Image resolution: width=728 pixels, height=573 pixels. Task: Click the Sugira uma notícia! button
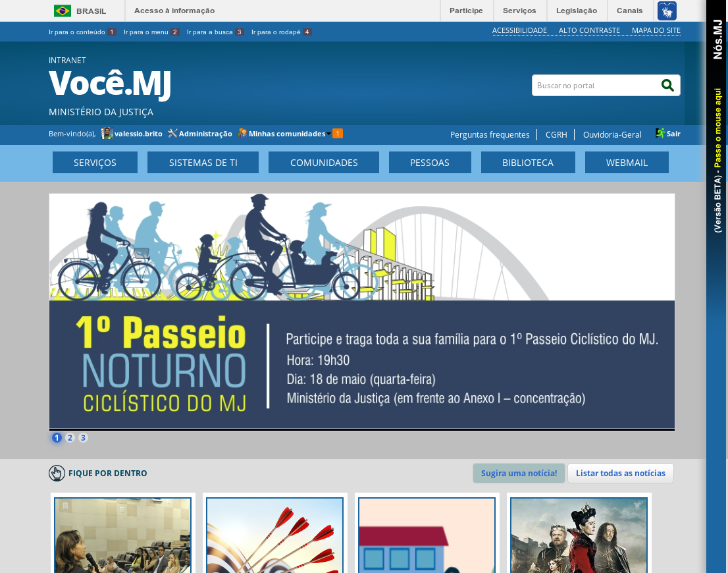point(519,473)
